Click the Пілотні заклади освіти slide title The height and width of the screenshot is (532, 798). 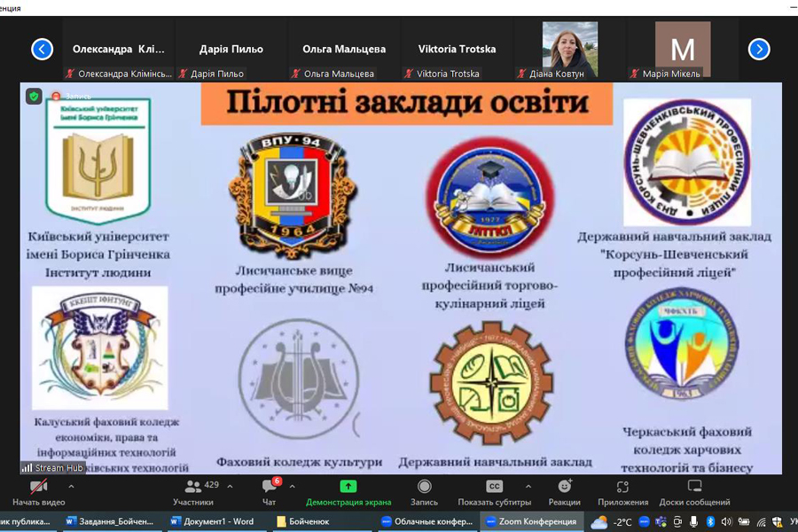click(407, 104)
